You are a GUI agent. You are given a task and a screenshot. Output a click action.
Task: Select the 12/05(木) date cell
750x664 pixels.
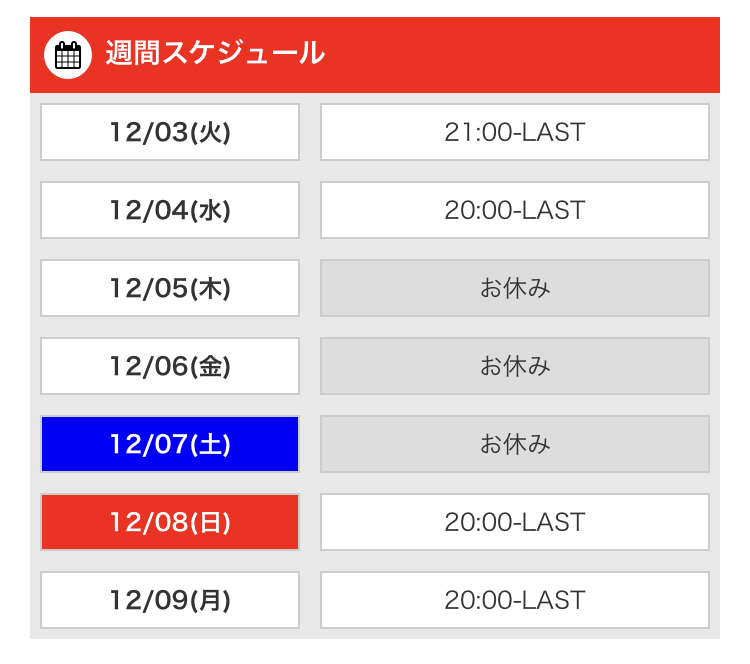coord(170,288)
